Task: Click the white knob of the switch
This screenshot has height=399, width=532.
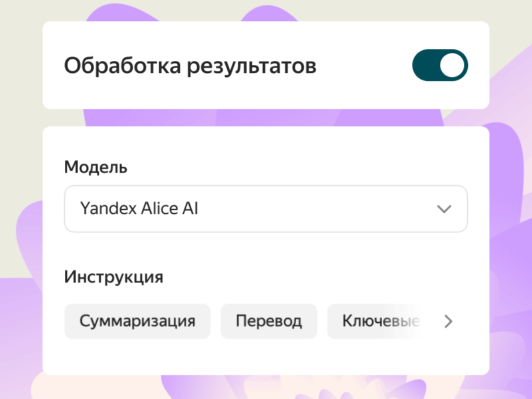Action: (x=454, y=65)
